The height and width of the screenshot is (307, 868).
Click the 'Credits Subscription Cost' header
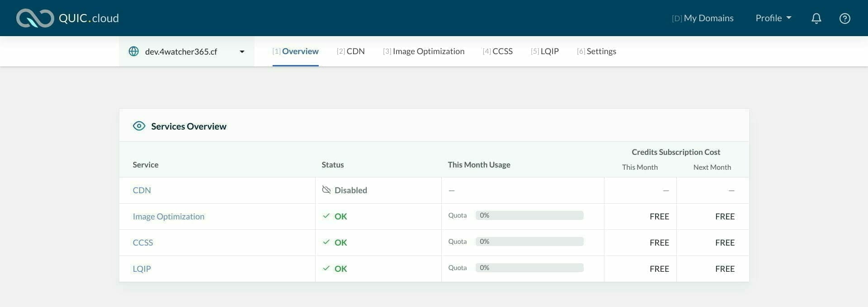pos(676,152)
